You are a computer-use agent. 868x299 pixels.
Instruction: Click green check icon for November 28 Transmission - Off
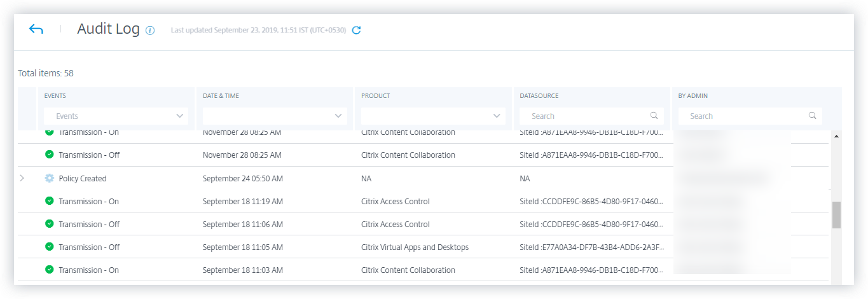coord(50,155)
